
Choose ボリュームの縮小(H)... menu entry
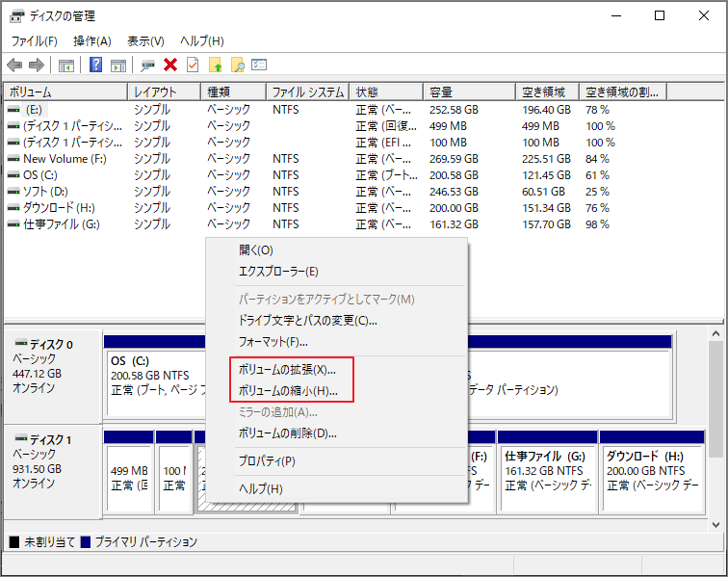pyautogui.click(x=337, y=391)
